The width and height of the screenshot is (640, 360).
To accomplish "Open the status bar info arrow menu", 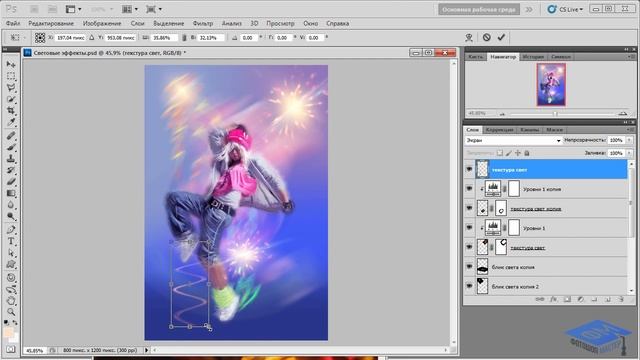I will [x=147, y=350].
